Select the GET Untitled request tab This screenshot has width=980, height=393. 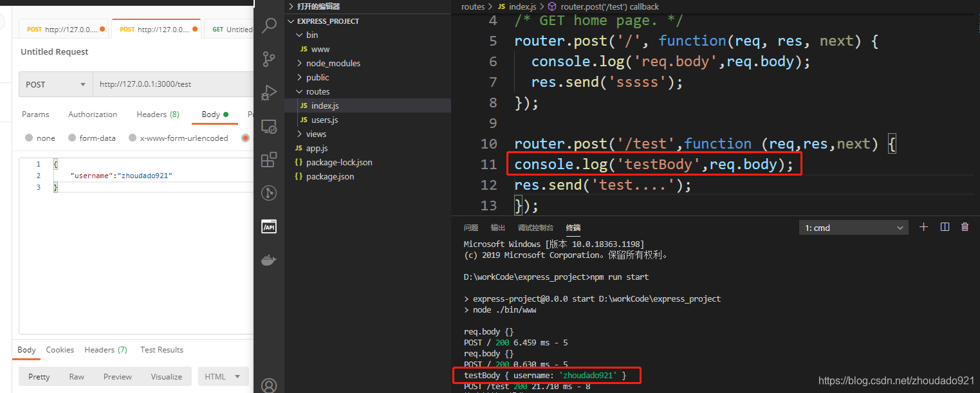pos(230,30)
